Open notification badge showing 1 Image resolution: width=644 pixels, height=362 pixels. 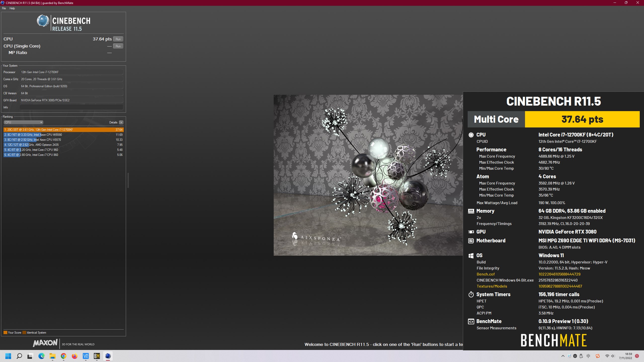[x=637, y=356]
